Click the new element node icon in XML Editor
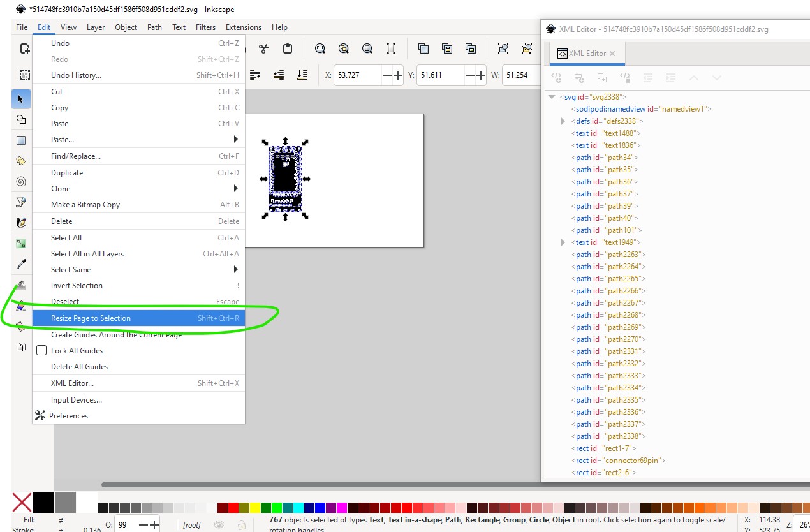Image resolution: width=810 pixels, height=532 pixels. click(x=556, y=78)
